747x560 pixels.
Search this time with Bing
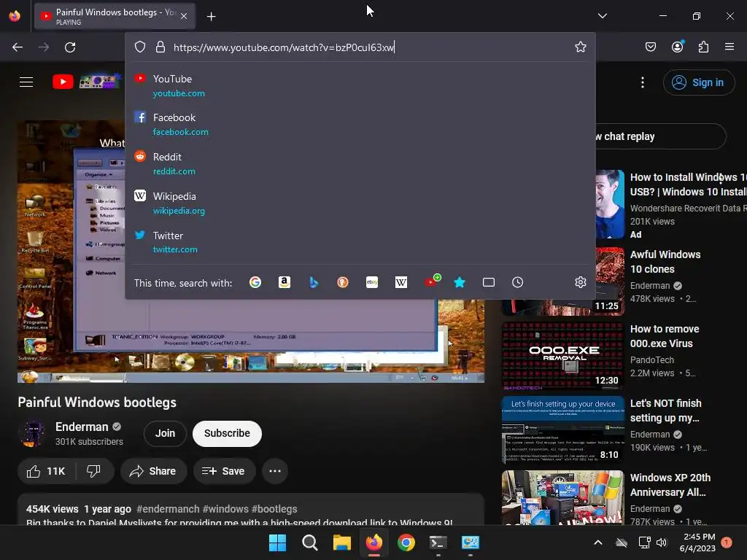click(x=314, y=282)
